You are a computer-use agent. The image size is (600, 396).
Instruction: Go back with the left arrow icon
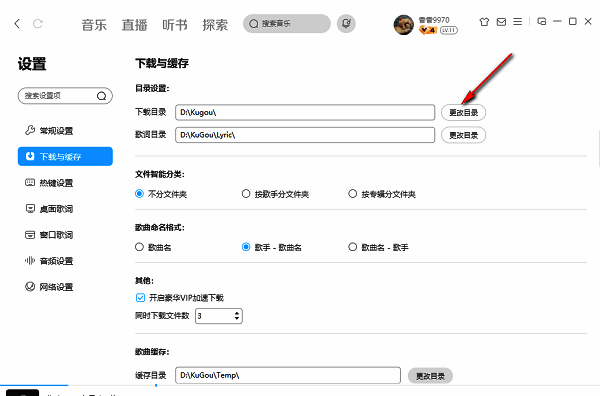pos(17,24)
